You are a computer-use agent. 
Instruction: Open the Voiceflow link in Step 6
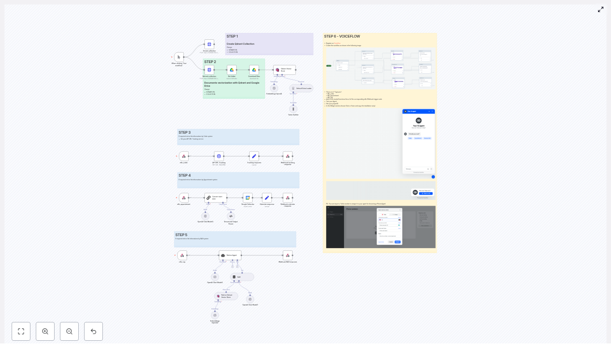click(337, 43)
